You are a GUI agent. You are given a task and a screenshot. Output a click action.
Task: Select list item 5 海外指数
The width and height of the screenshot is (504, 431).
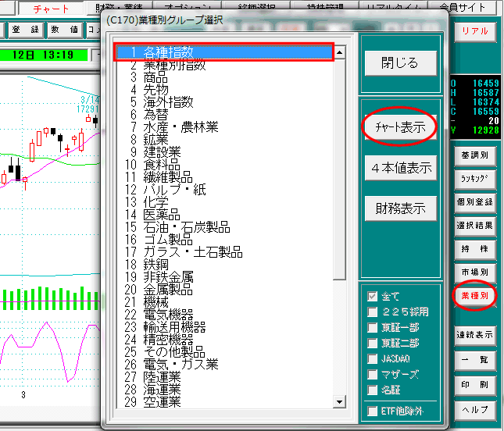point(224,102)
